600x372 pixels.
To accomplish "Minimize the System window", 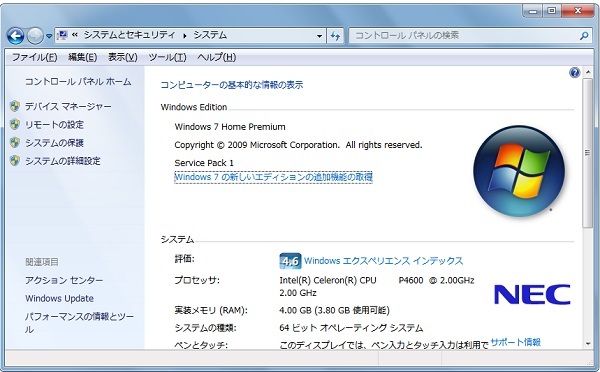I will [533, 11].
